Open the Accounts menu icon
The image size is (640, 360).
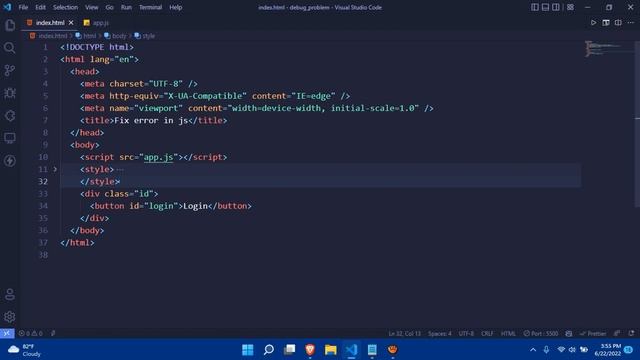click(10, 294)
